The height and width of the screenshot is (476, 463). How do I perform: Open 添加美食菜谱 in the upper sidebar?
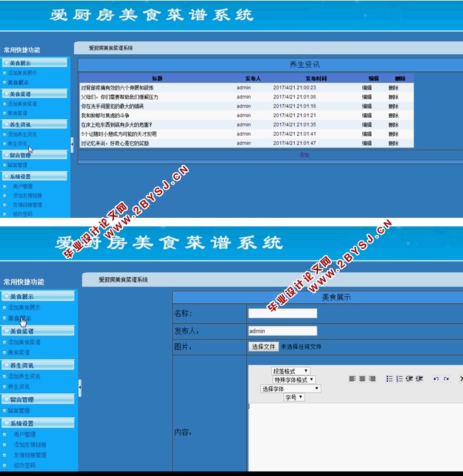(22, 104)
